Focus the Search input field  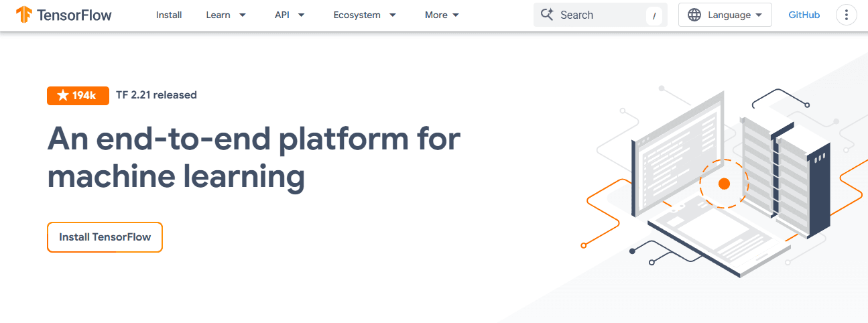pos(601,15)
